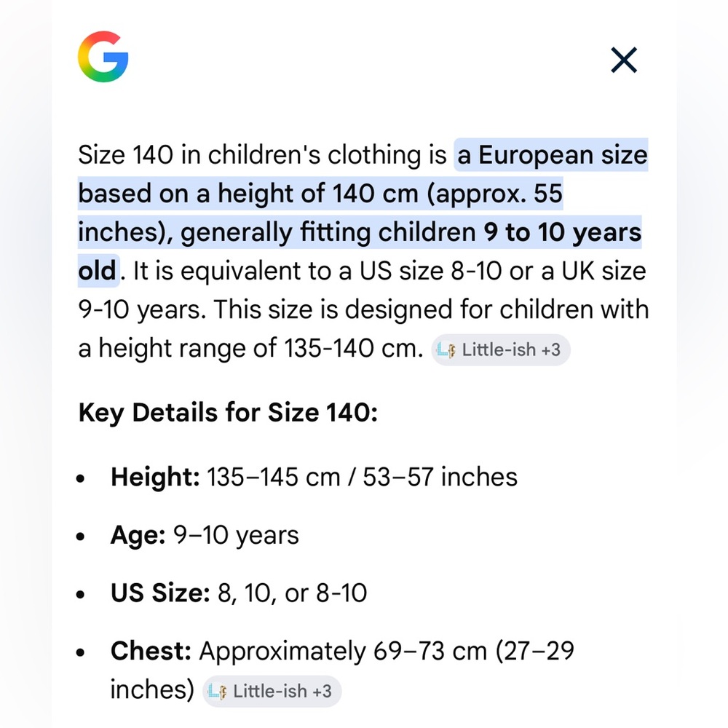Click the Little-ish favicon in the first source chip
Screen dimensions: 728x728
[446, 350]
